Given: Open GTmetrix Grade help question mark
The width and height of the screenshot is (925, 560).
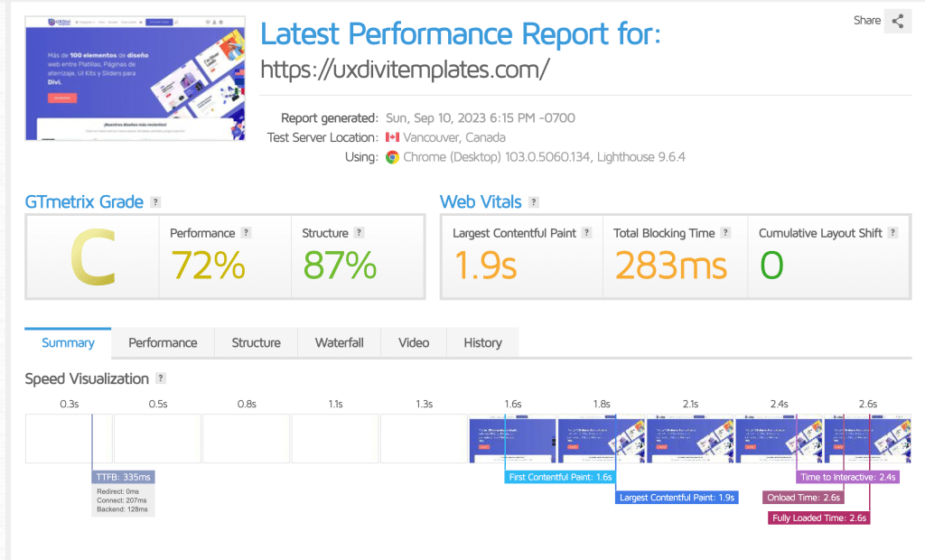Looking at the screenshot, I should (x=155, y=201).
